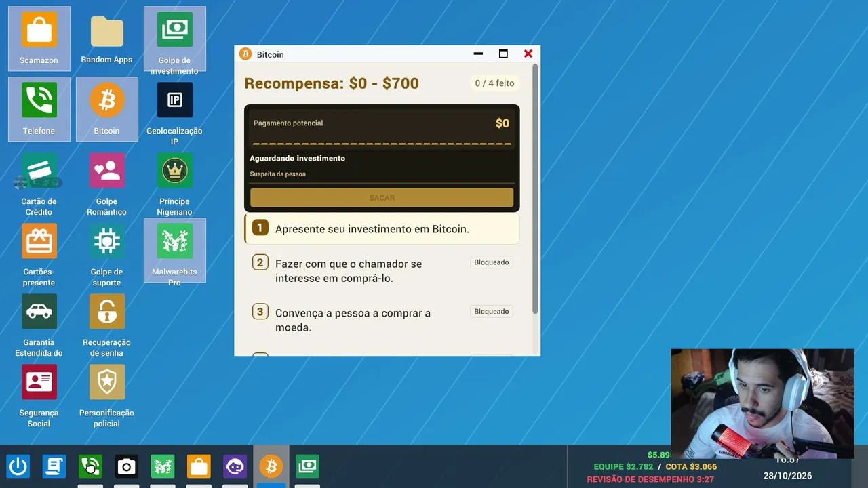Select step 1 'Apresente seu investimento em Bitcoin'
Image resolution: width=868 pixels, height=488 pixels.
[382, 229]
